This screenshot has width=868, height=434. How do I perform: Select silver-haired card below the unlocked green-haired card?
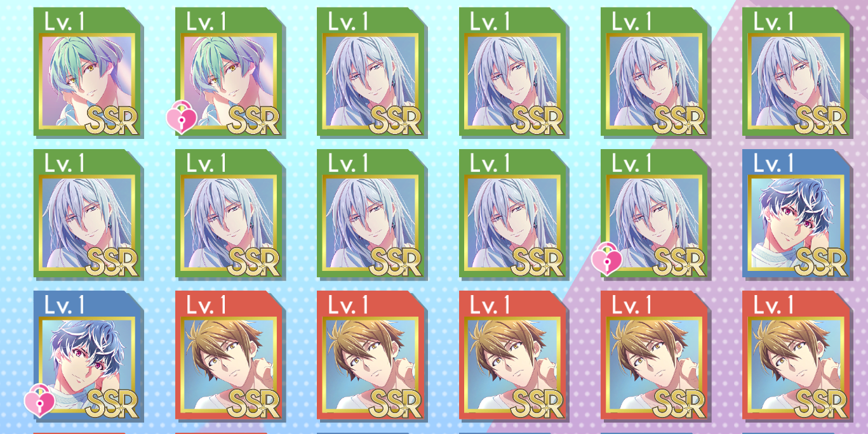pos(88,214)
